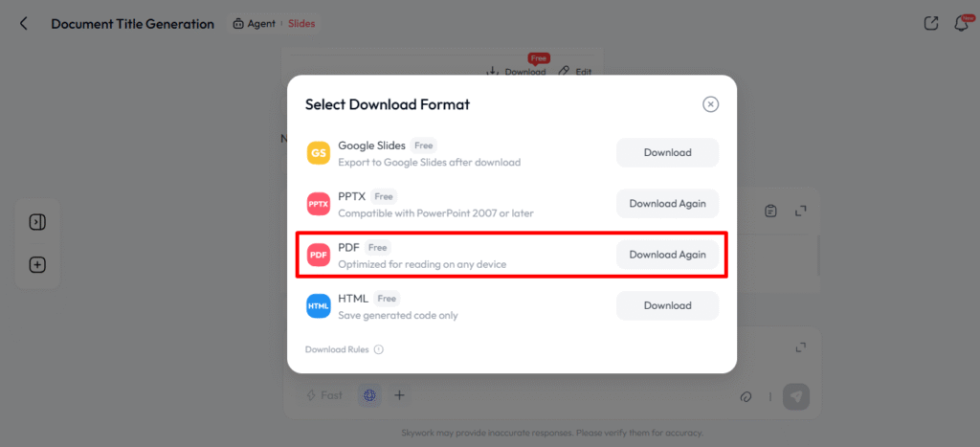Close the Select Download Format dialog
Image resolution: width=980 pixels, height=447 pixels.
click(710, 104)
